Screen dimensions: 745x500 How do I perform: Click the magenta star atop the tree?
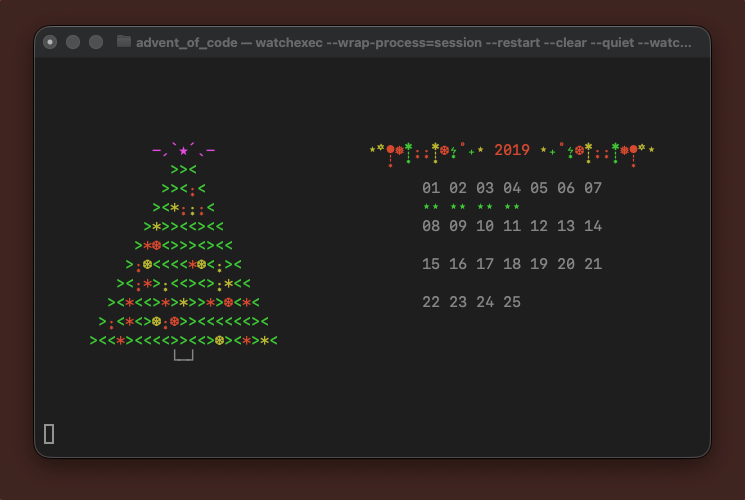183,151
